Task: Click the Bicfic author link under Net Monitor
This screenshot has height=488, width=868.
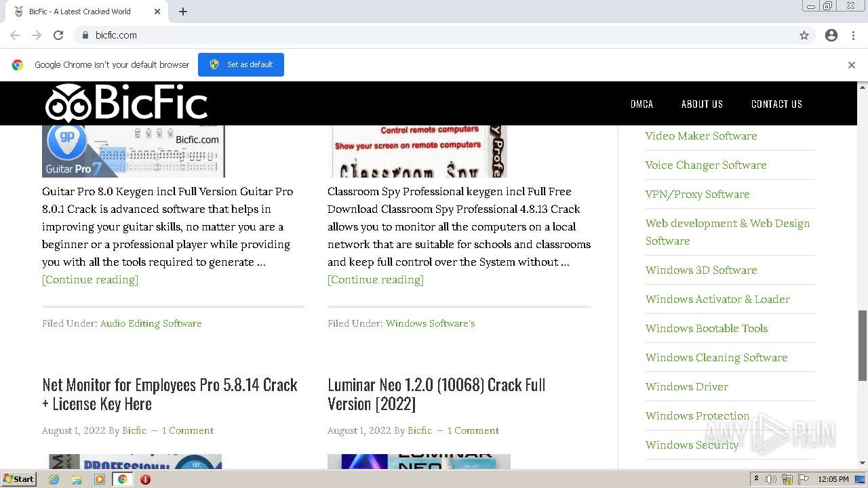Action: click(134, 430)
